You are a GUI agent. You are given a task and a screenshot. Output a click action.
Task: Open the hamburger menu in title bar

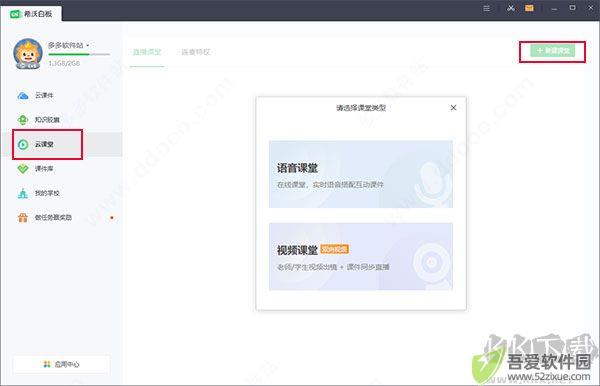coord(486,8)
